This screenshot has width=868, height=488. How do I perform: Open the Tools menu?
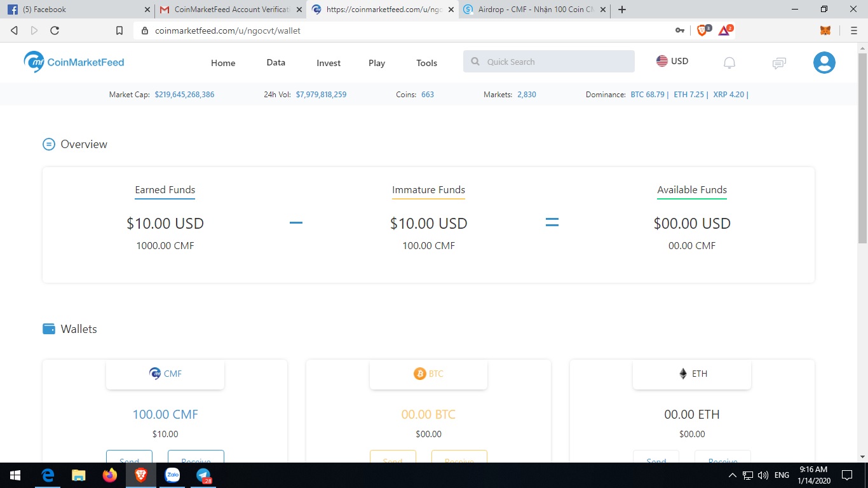[427, 63]
